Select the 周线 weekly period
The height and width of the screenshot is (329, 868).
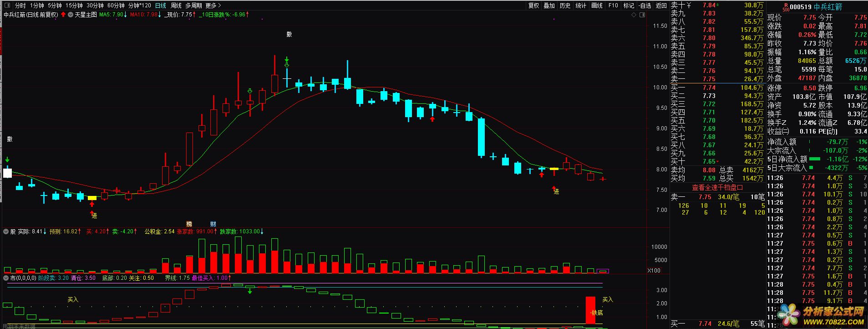click(x=176, y=5)
